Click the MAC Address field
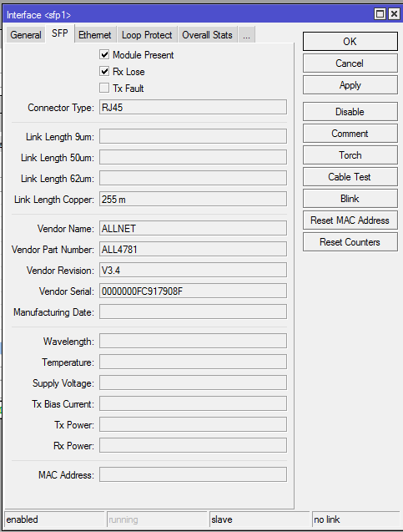This screenshot has width=403, height=532. click(x=193, y=474)
